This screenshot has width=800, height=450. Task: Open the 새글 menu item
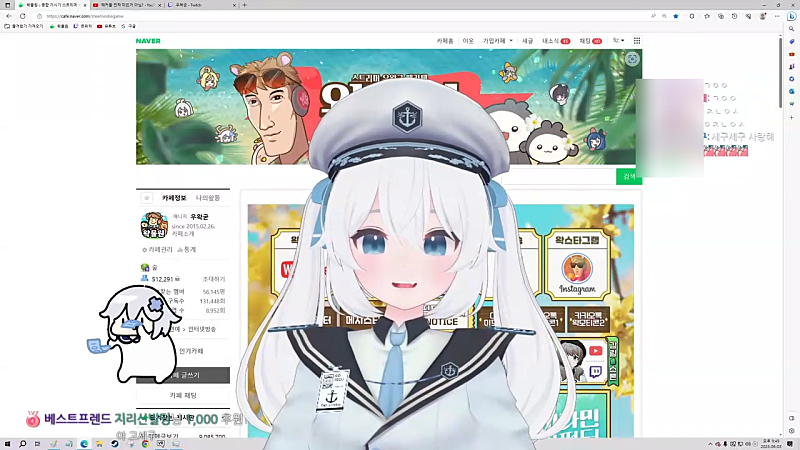(x=528, y=41)
